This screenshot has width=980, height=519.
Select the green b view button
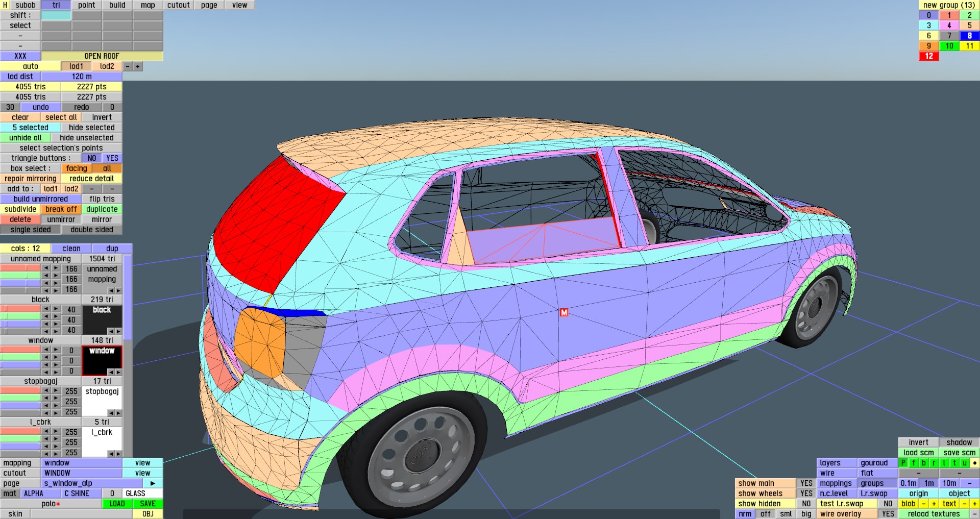click(x=924, y=463)
